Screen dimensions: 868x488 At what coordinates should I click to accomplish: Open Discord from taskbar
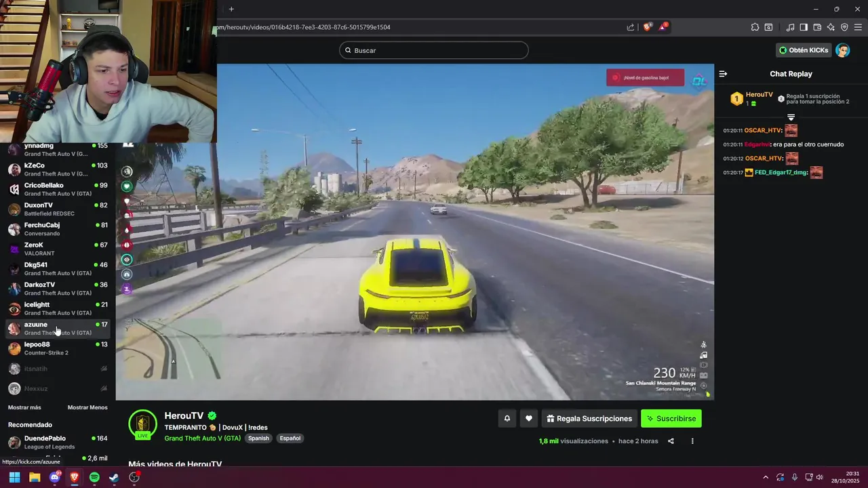click(55, 477)
